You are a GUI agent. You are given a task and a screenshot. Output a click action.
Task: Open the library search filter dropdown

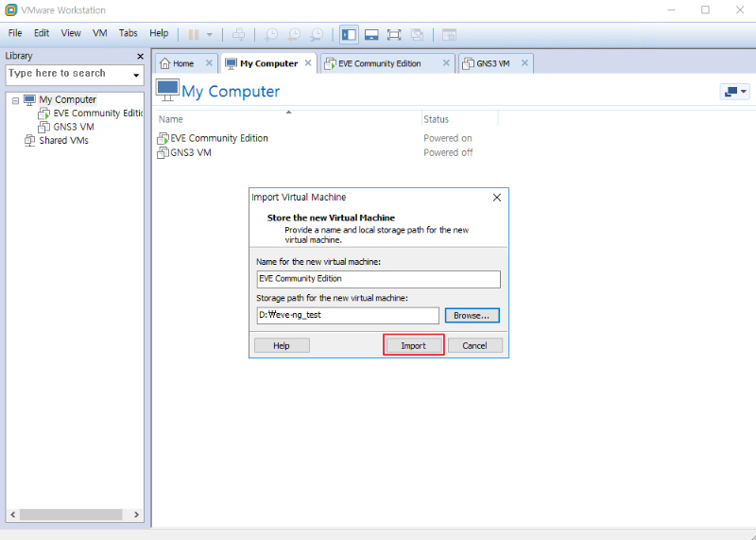136,75
